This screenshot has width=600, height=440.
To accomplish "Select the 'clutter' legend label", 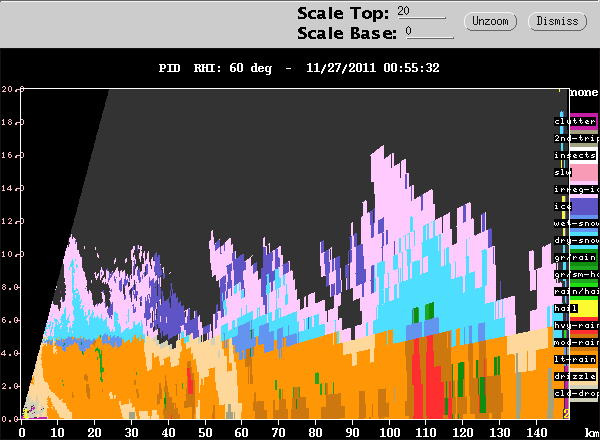I will 575,121.
